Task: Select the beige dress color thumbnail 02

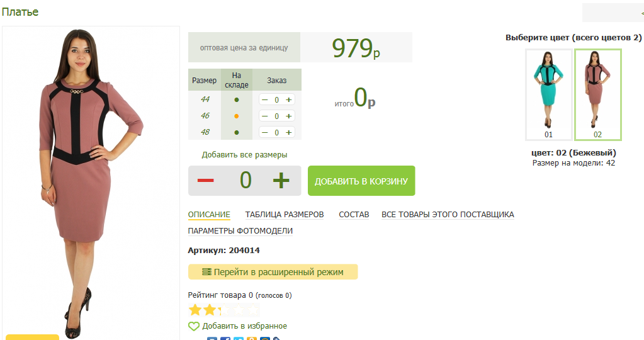Action: pos(598,95)
